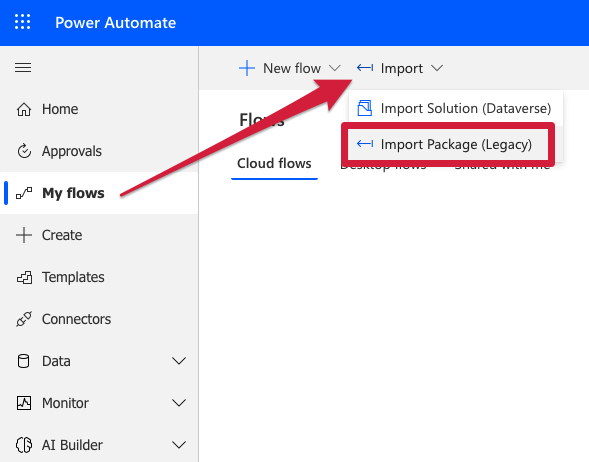
Task: Expand the Monitor section chevron
Action: 179,403
